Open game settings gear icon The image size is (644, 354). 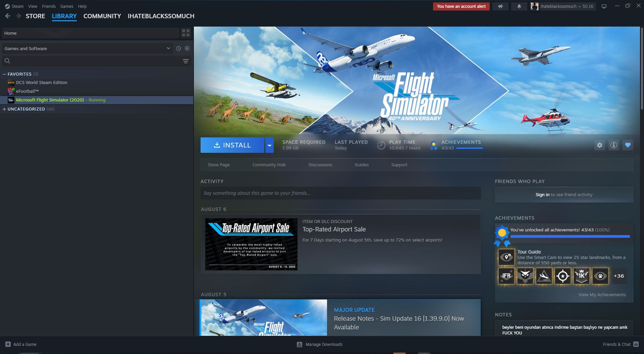599,145
